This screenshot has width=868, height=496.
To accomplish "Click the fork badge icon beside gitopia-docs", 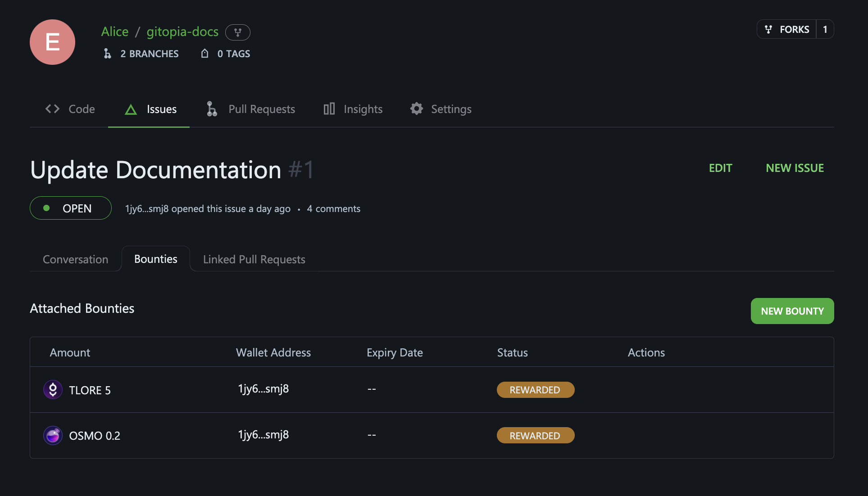I will click(238, 32).
